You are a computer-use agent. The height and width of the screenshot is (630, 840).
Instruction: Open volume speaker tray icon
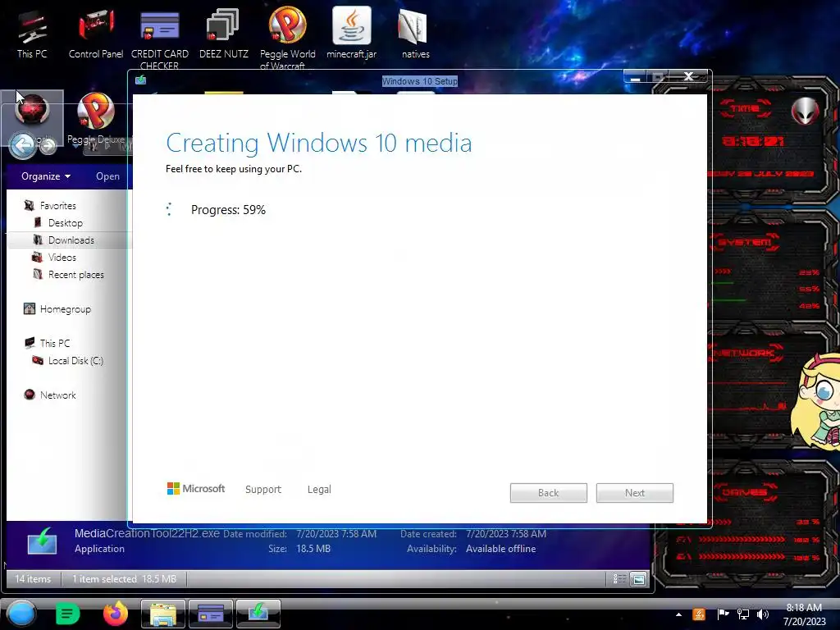762,614
